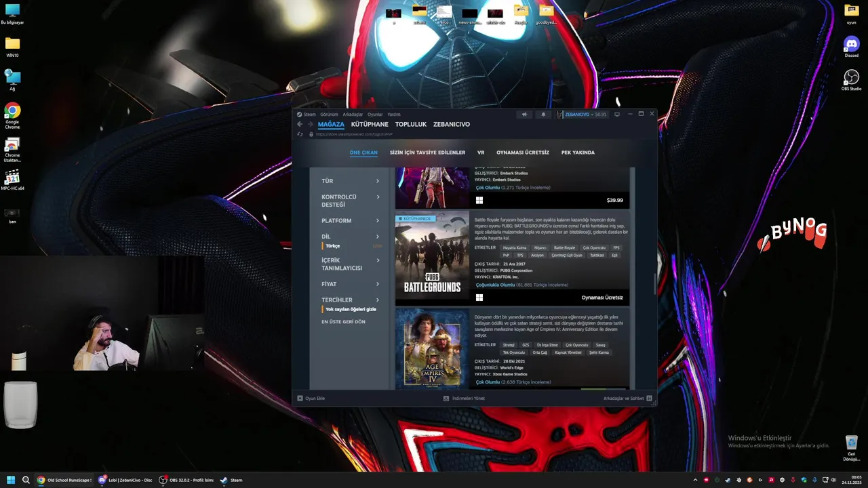Go back with Steam's back arrow
Image resolution: width=868 pixels, height=488 pixels.
click(300, 124)
